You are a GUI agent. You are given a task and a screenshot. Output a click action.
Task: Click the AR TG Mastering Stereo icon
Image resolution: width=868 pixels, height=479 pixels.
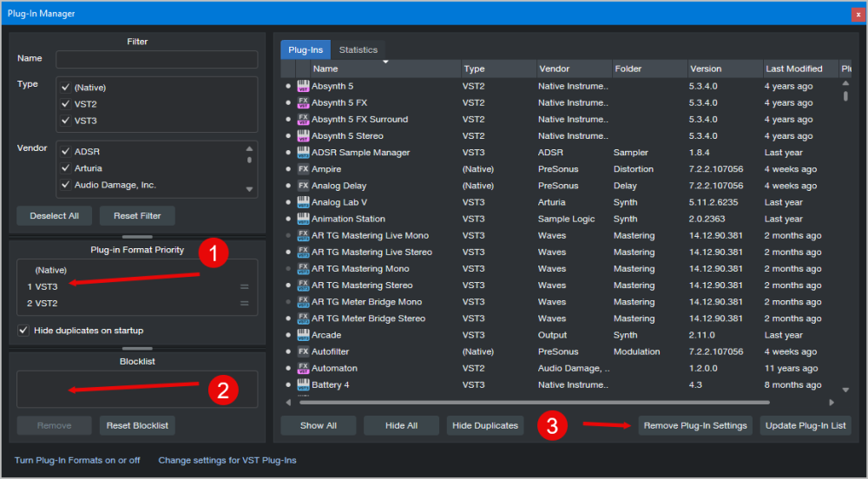point(303,285)
